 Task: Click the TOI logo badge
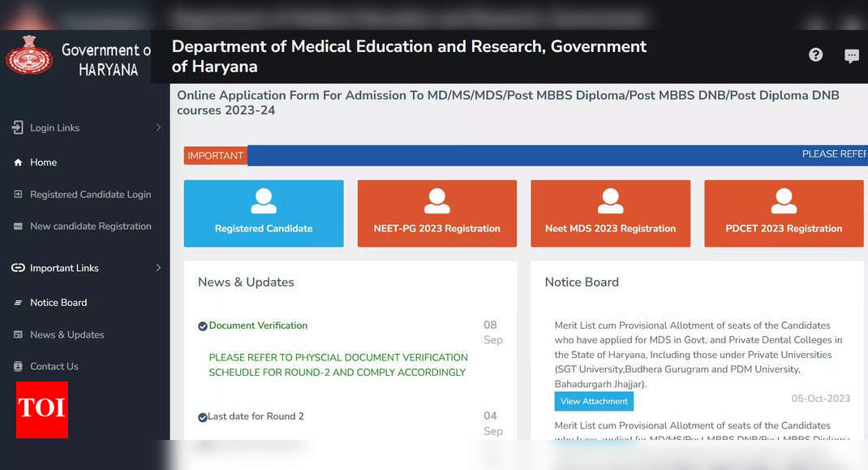coord(42,410)
